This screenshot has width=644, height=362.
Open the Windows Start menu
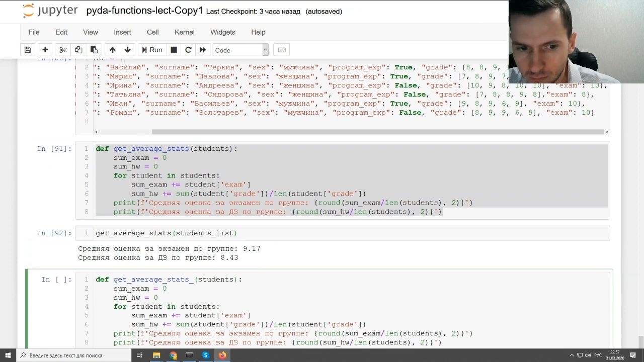(x=8, y=355)
